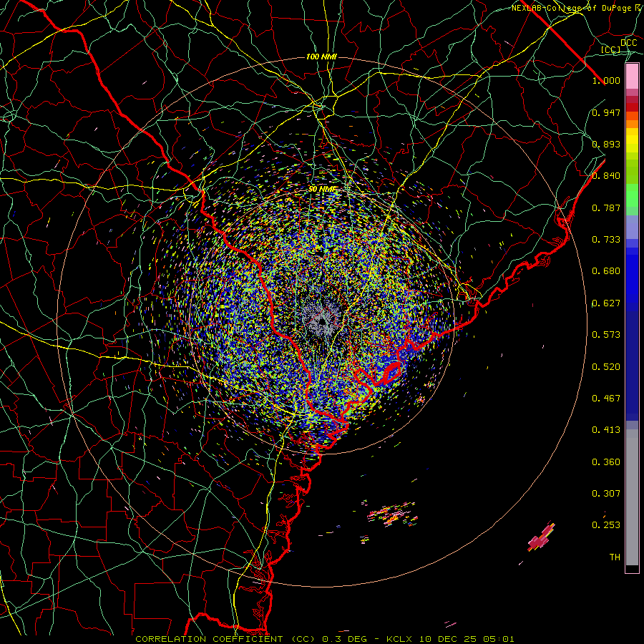Click the 1.000 color scale value

point(606,80)
